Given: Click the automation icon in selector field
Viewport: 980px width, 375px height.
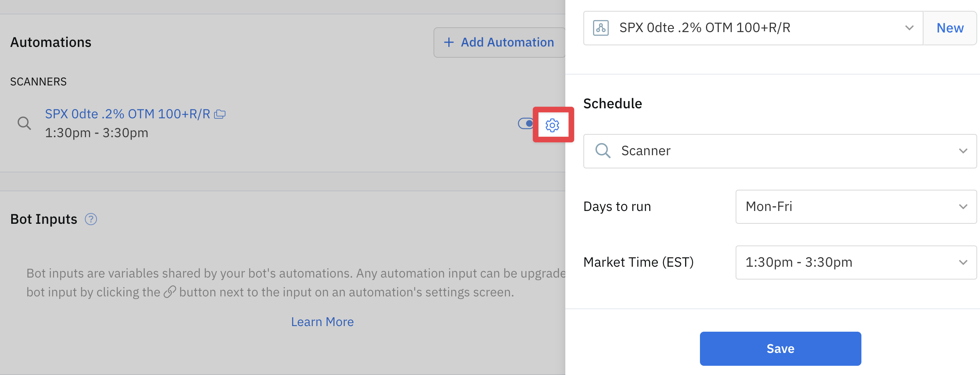Looking at the screenshot, I should [x=601, y=28].
